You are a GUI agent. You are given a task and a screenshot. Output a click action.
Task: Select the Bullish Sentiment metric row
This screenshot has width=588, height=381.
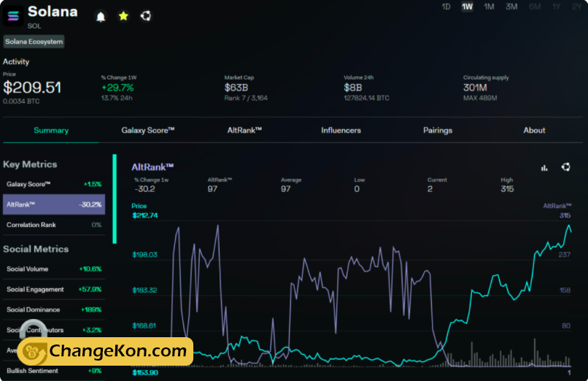54,371
